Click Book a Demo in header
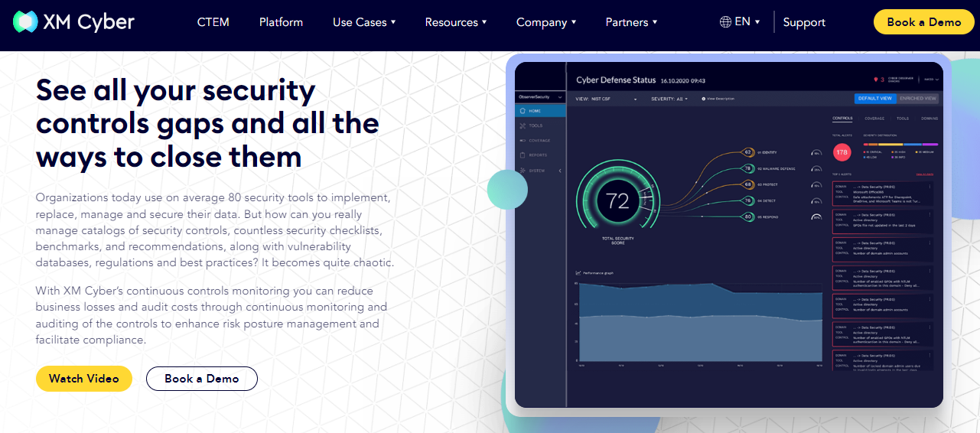The width and height of the screenshot is (980, 433). (924, 22)
